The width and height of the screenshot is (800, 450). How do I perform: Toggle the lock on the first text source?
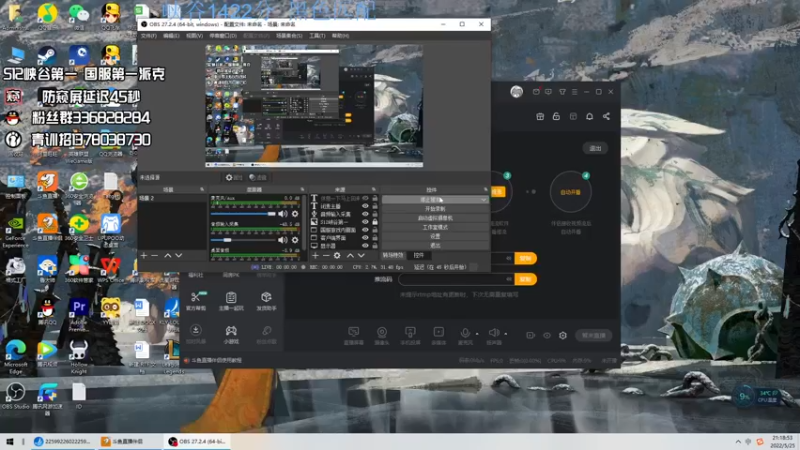pyautogui.click(x=375, y=198)
